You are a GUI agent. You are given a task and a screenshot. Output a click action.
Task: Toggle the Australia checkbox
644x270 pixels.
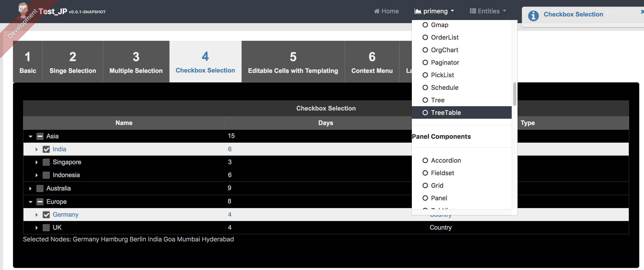(x=40, y=188)
